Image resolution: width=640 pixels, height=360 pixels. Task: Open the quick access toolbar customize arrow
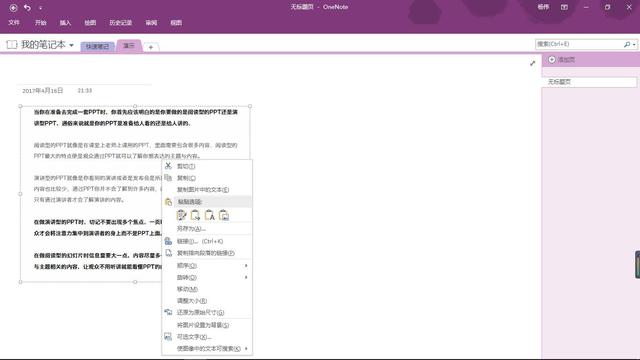(x=40, y=8)
